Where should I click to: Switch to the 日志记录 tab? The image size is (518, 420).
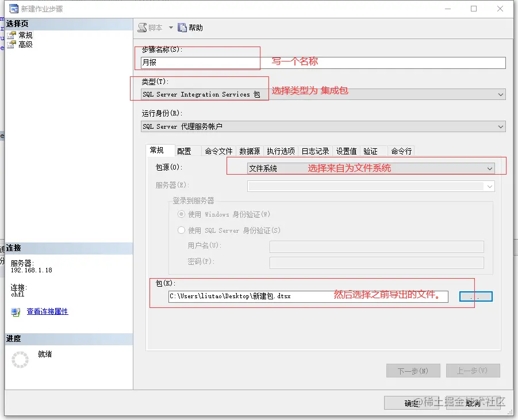pyautogui.click(x=316, y=151)
